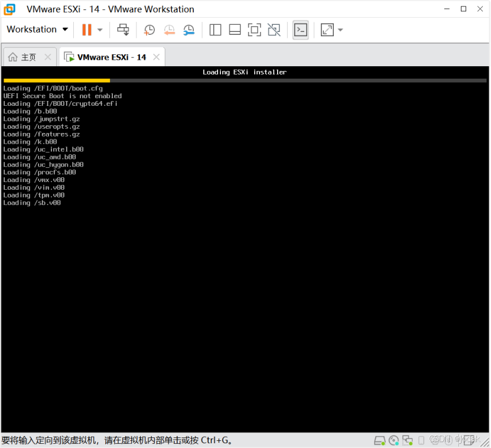491x448 pixels.
Task: Close the VMware Workstation window
Action: [x=480, y=9]
